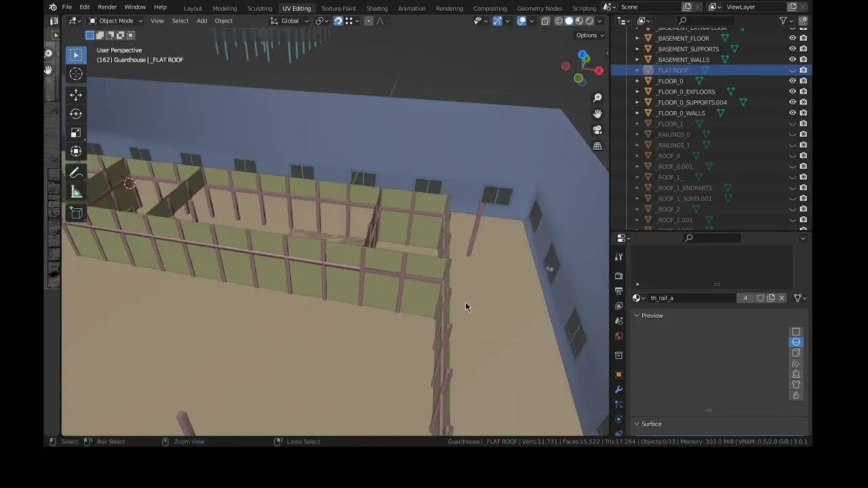Open the Collection properties tab
This screenshot has width=868, height=488.
618,355
